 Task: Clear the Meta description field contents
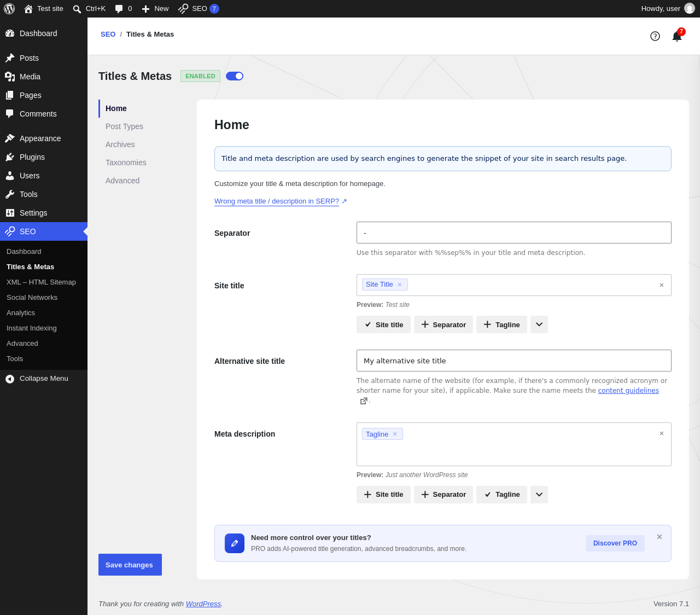pos(662,433)
